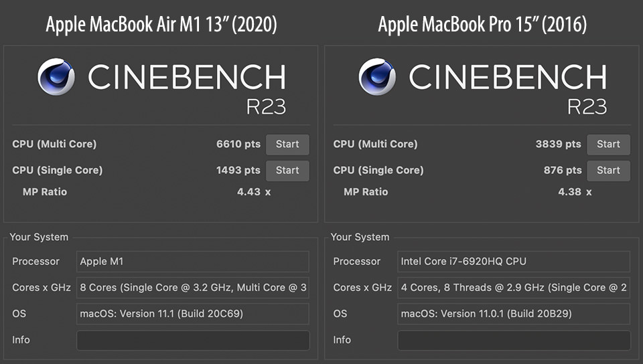The width and height of the screenshot is (643, 364).
Task: Click the 4.43 x MP Ratio value
Action: pos(253,192)
